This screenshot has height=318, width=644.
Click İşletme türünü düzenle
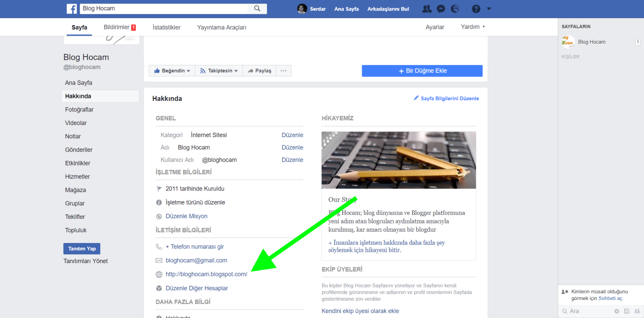pos(195,202)
